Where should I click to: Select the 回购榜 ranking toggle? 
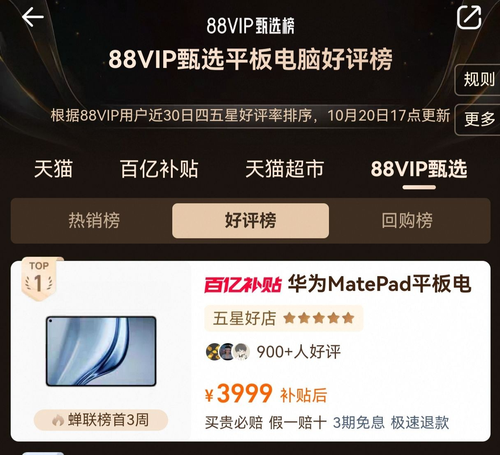coord(407,220)
